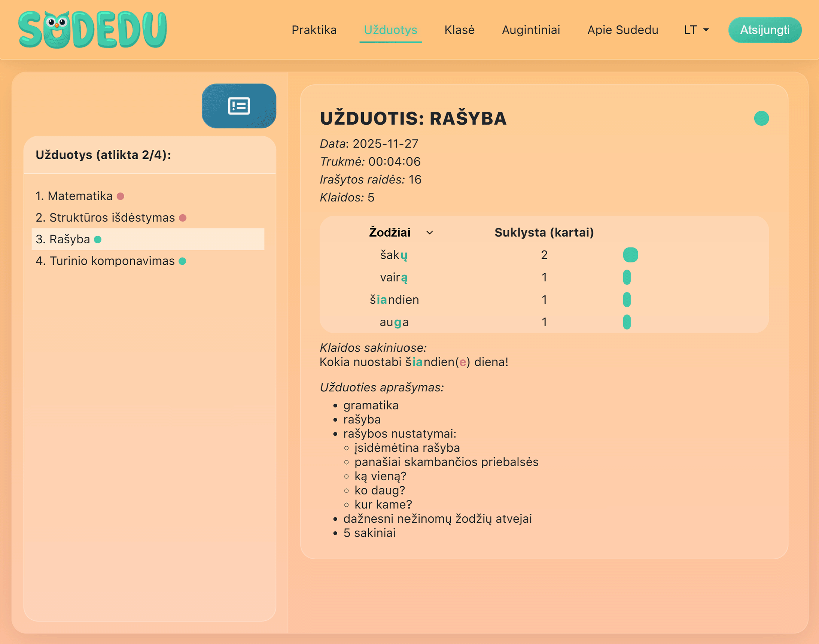Click the green dot beside Turinio komponavimas
Screen dimensions: 819x644
[x=183, y=261]
